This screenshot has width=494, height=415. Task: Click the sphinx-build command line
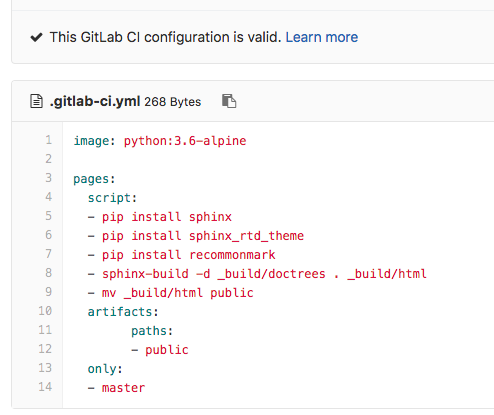coord(257,274)
